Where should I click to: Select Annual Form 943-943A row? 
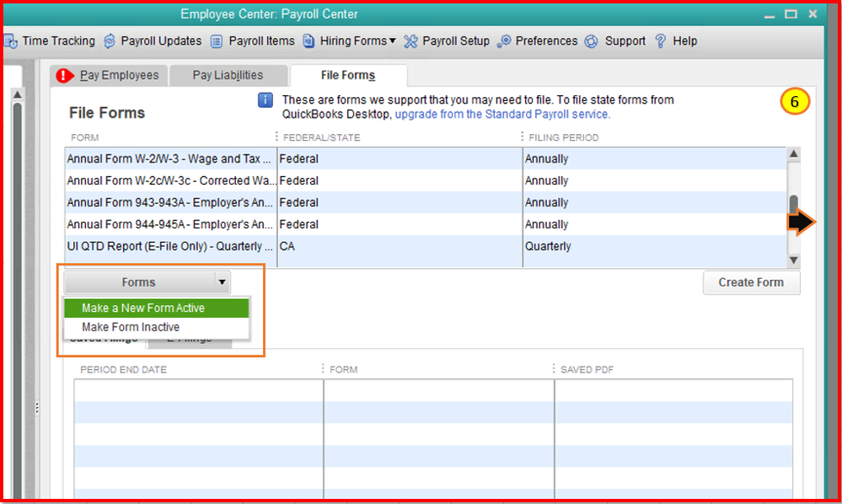pyautogui.click(x=426, y=202)
